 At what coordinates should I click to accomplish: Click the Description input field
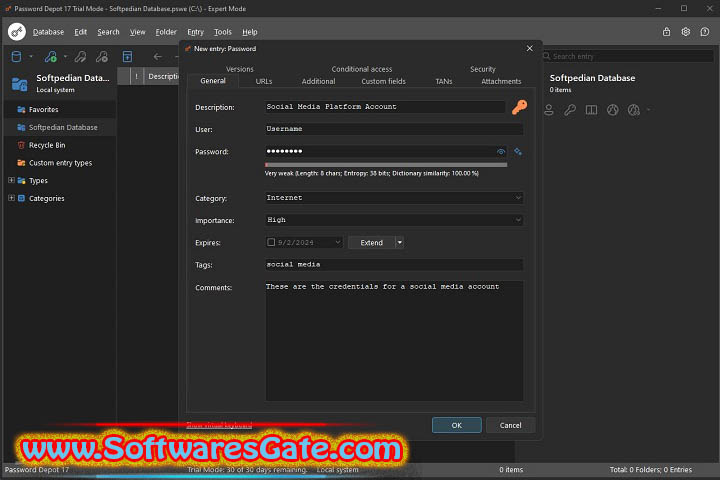click(x=385, y=107)
